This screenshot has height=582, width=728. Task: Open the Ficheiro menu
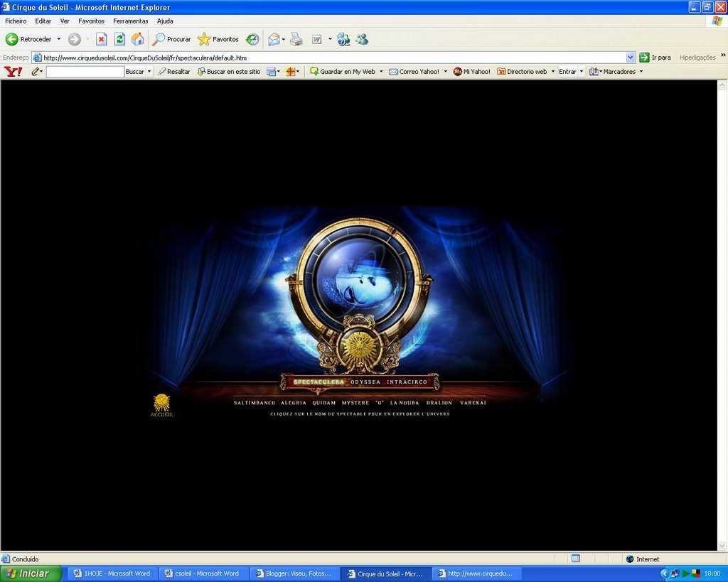coord(16,21)
